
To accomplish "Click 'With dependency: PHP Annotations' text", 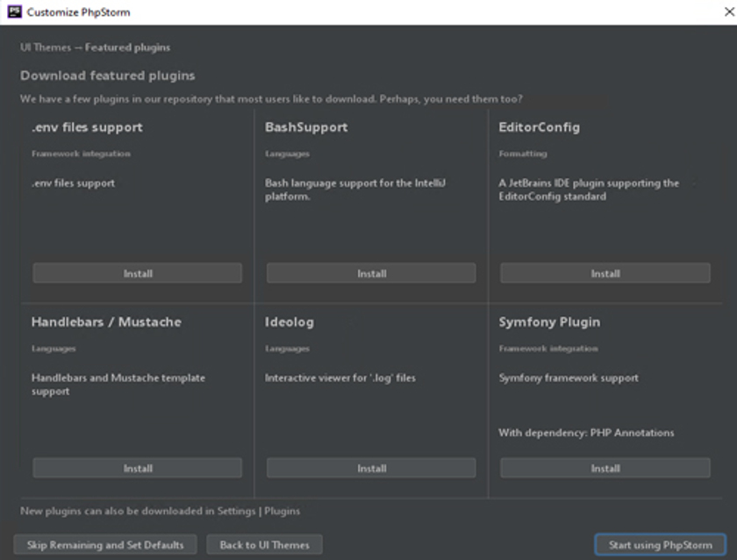I will (x=586, y=433).
